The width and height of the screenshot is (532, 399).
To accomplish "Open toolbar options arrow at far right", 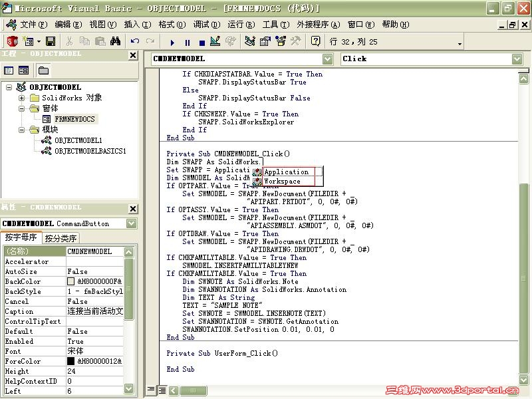I will coord(460,44).
